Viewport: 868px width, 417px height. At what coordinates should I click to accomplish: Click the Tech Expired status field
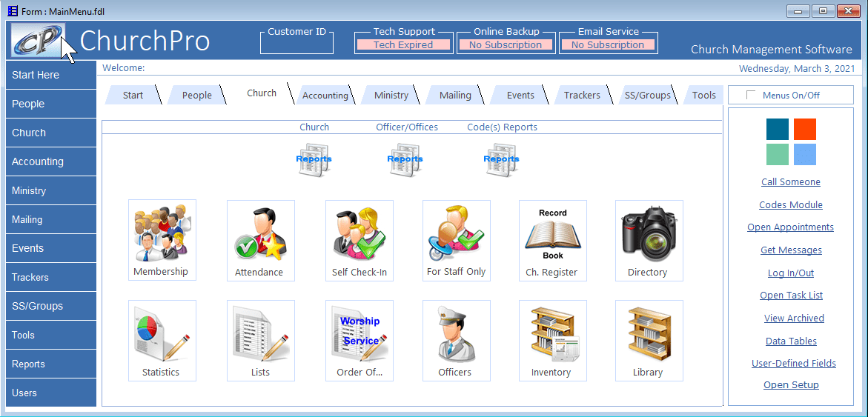403,44
